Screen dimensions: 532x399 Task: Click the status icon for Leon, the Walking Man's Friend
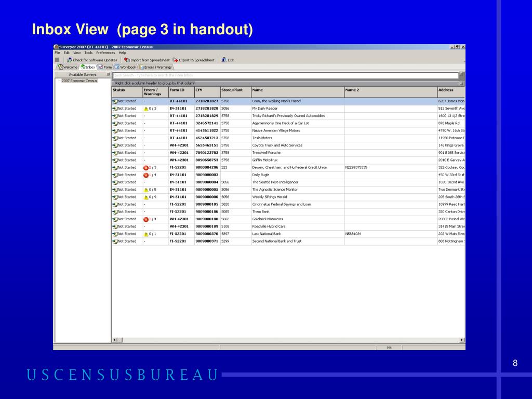[x=115, y=101]
